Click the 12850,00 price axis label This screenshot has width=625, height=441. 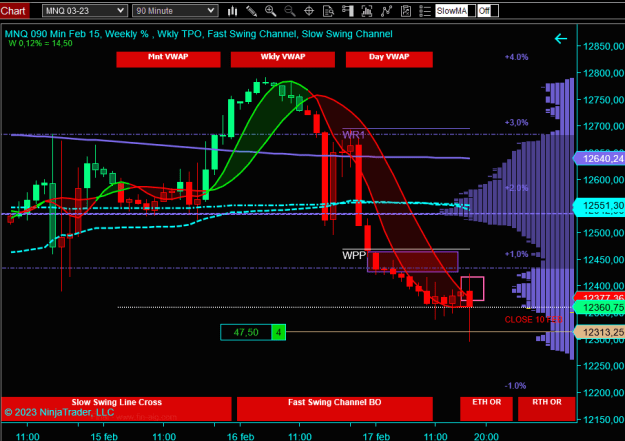(603, 46)
